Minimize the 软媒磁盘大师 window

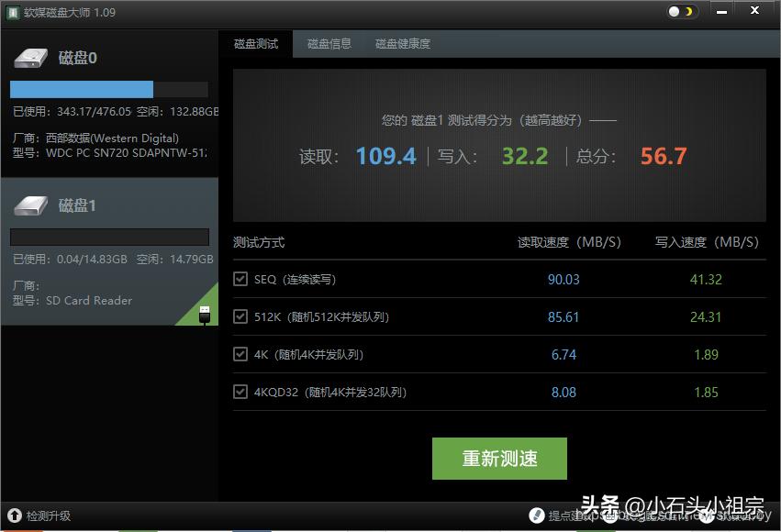[x=721, y=11]
